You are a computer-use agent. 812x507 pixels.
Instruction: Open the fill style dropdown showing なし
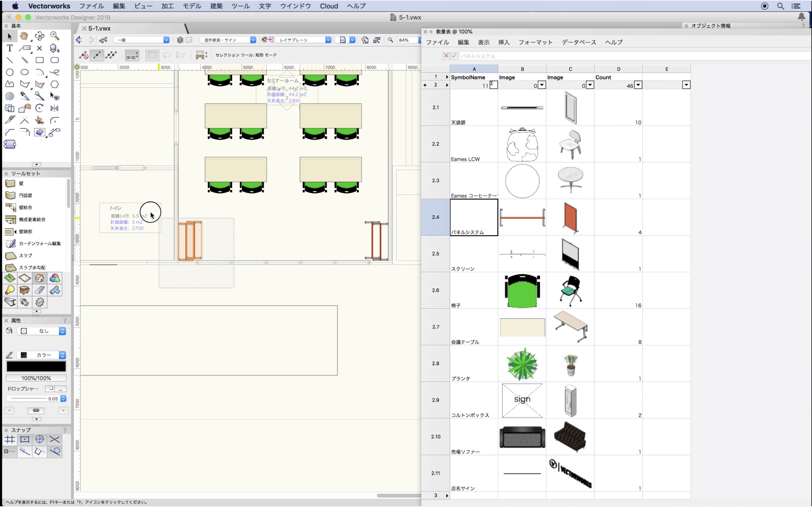[x=42, y=331]
